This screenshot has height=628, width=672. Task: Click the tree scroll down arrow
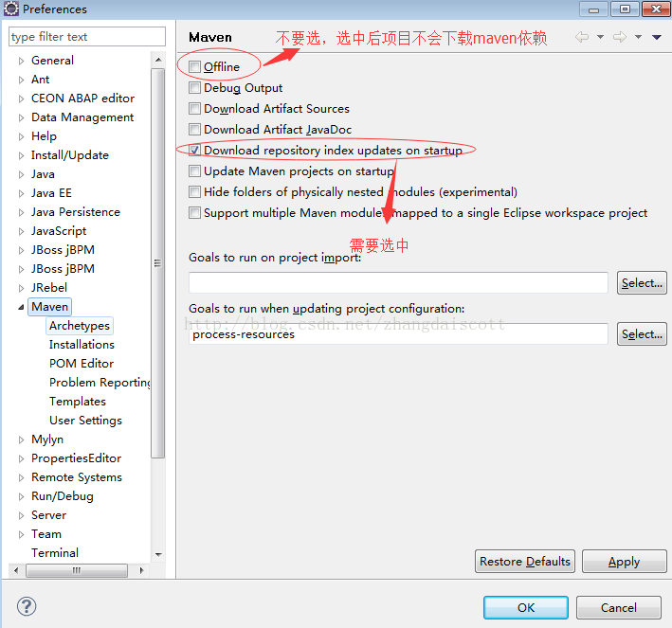coord(158,554)
